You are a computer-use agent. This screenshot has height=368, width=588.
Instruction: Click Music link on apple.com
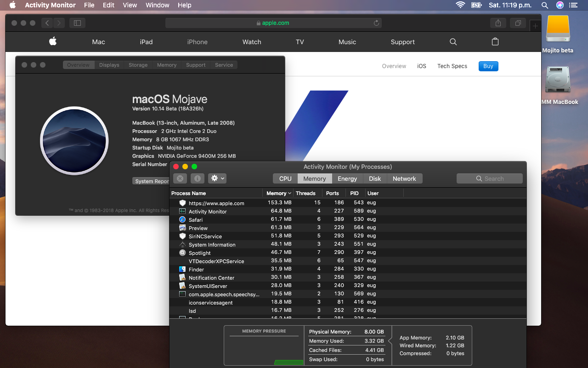tap(347, 42)
